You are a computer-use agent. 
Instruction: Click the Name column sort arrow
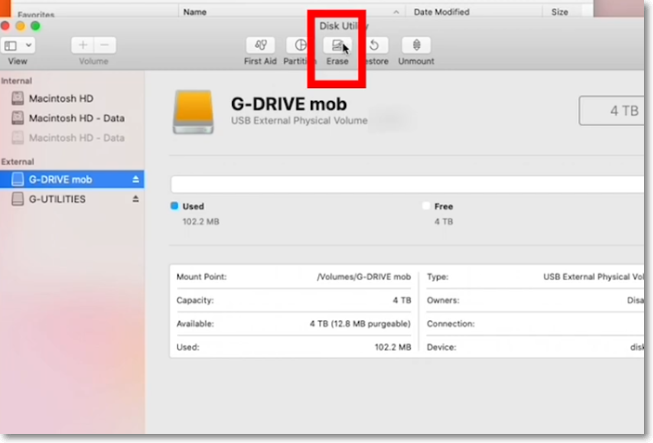[x=396, y=12]
